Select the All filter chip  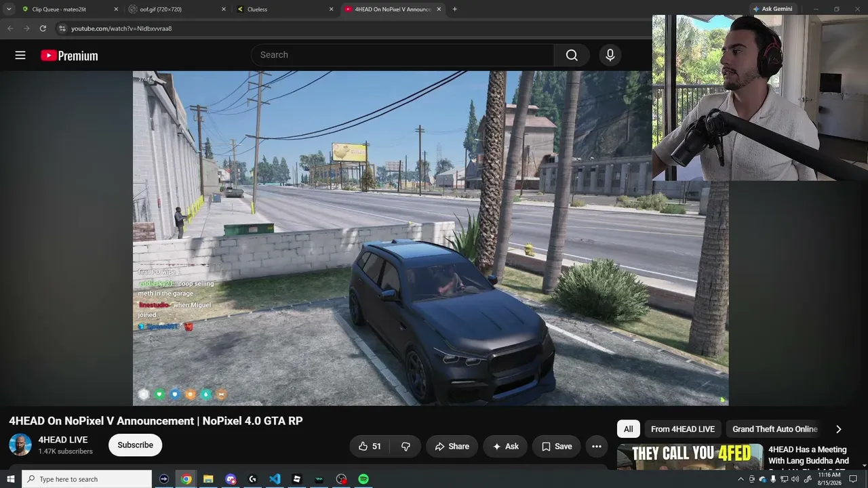click(x=628, y=429)
